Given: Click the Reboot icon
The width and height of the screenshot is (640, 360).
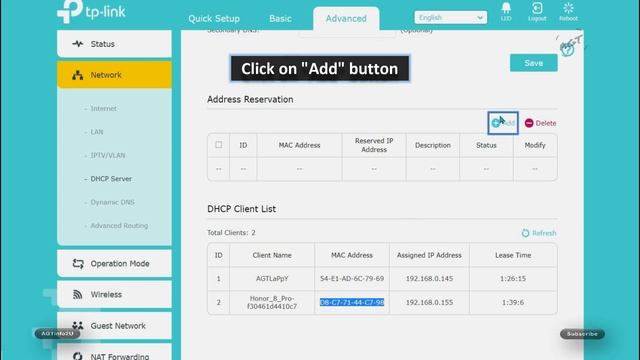Looking at the screenshot, I should tap(568, 8).
